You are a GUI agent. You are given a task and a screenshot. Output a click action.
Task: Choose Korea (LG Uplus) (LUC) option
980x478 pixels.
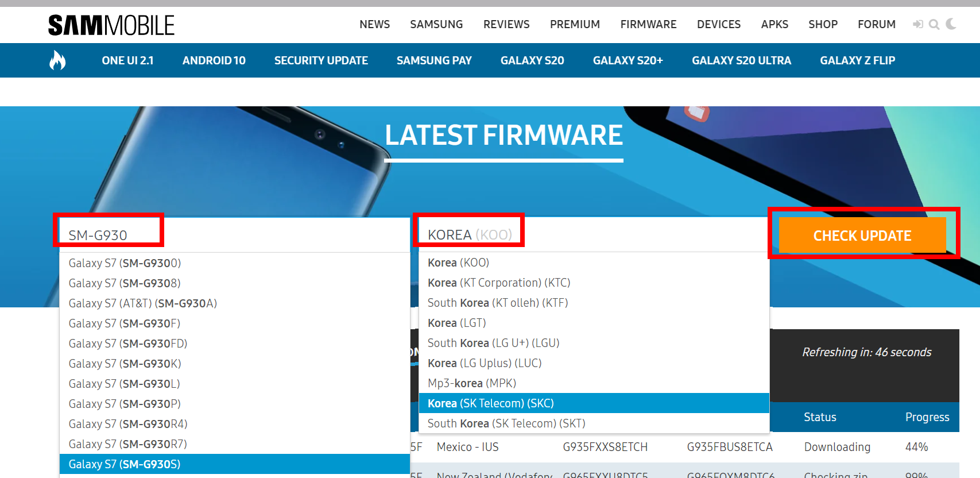594,363
